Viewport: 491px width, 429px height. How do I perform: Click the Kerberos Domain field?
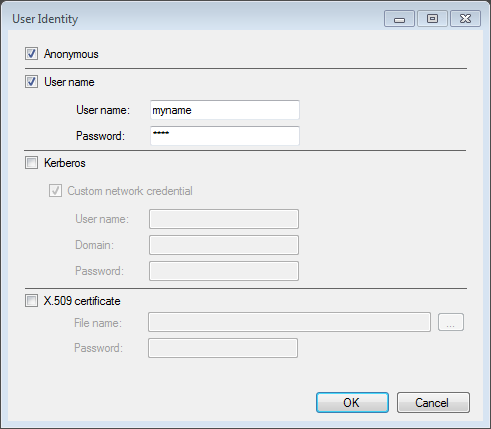(x=224, y=245)
